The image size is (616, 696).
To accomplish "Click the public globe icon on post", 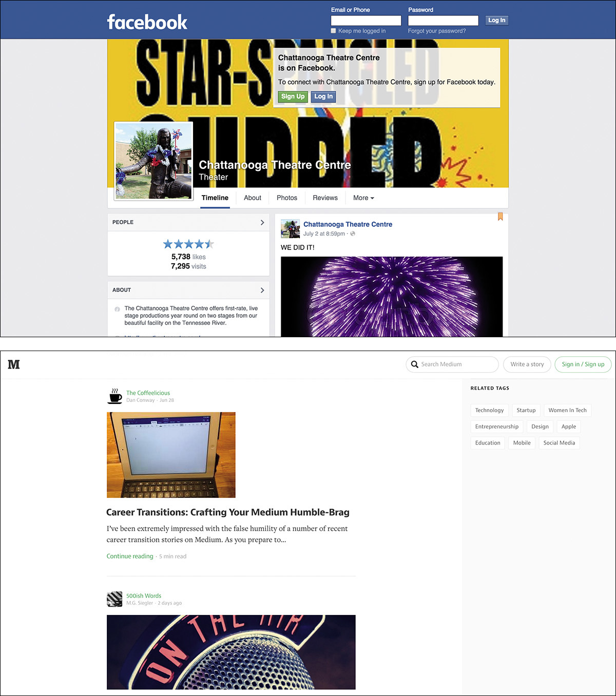I will [353, 234].
